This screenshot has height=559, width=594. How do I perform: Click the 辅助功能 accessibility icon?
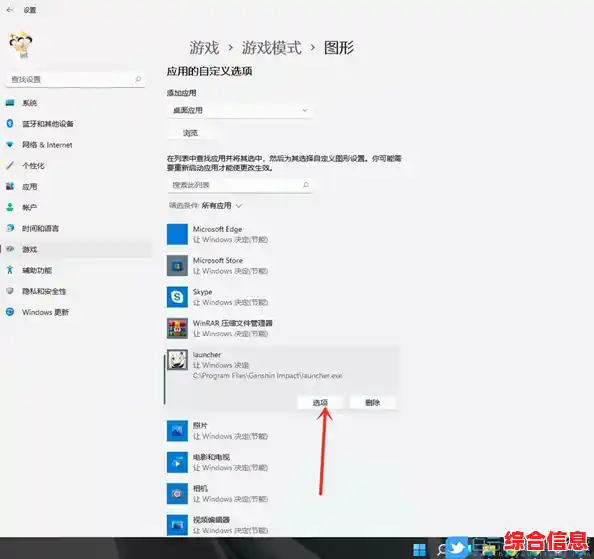(x=10, y=270)
